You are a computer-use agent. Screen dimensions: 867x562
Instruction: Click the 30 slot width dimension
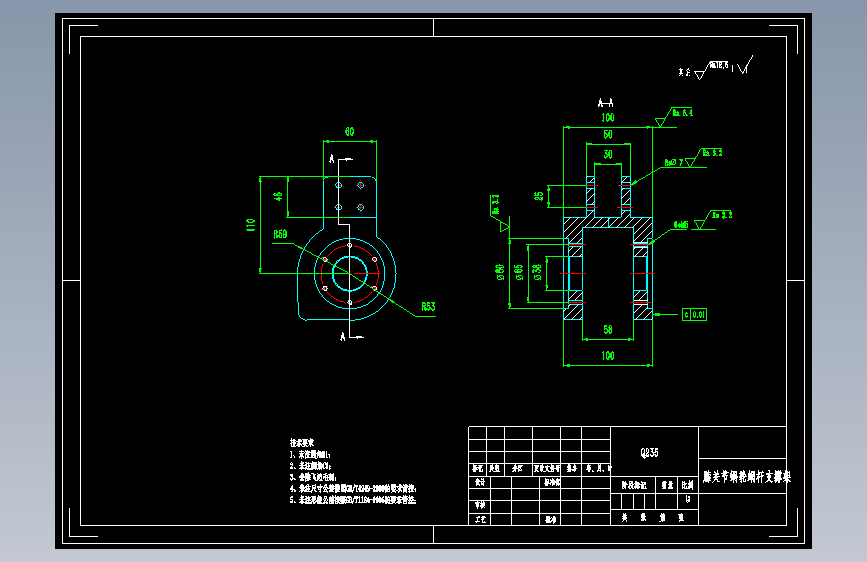608,154
